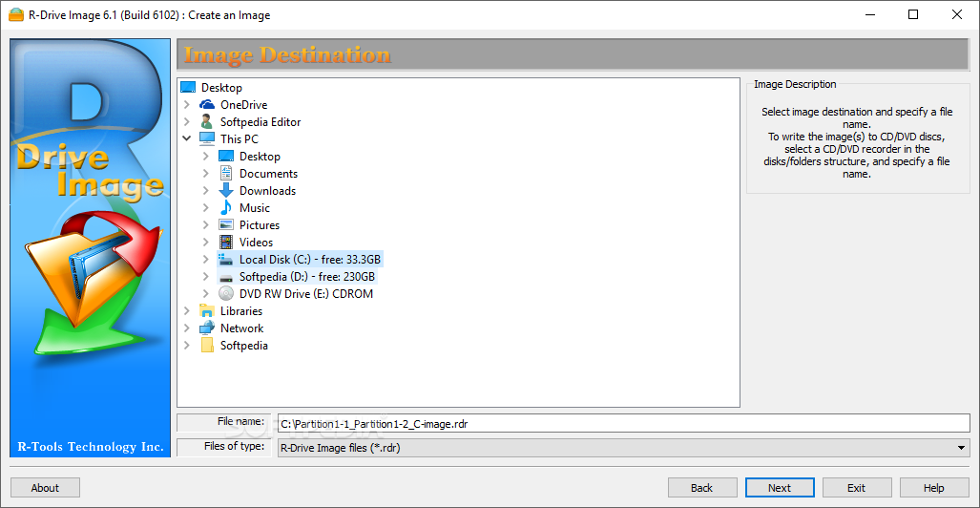Select the 'OneDrive' label
Screen dimensions: 980x508
pyautogui.click(x=243, y=105)
